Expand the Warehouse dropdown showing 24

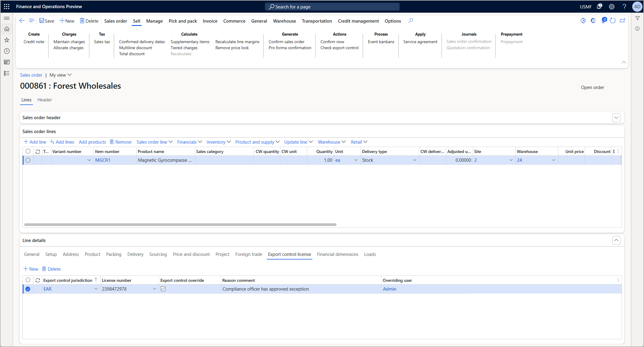click(554, 160)
